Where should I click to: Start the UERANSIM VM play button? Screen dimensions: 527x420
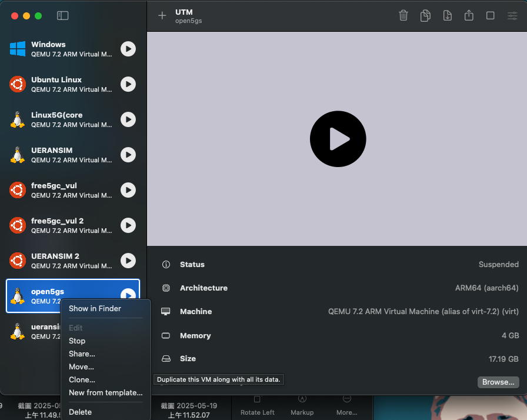(x=128, y=155)
